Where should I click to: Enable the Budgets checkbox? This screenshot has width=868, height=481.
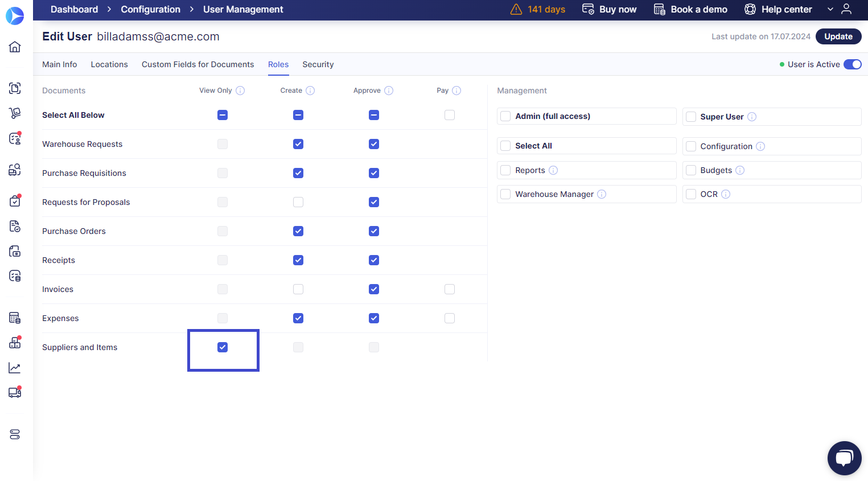point(691,170)
